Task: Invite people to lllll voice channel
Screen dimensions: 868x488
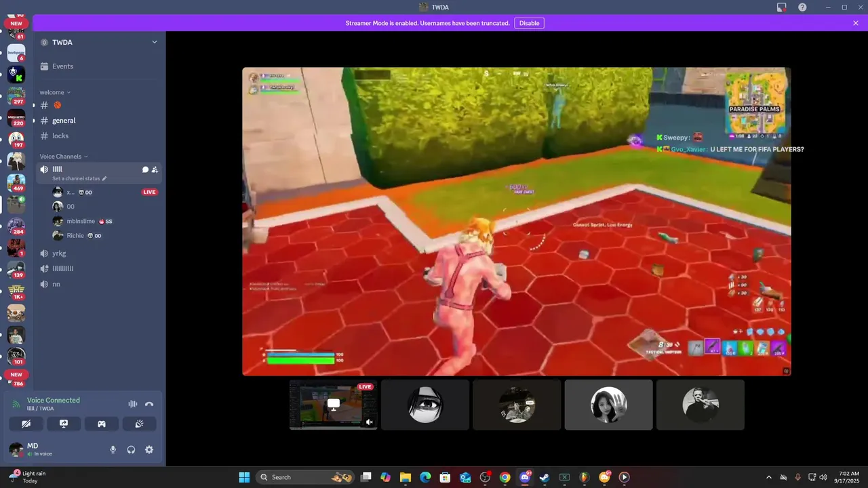Action: (155, 169)
